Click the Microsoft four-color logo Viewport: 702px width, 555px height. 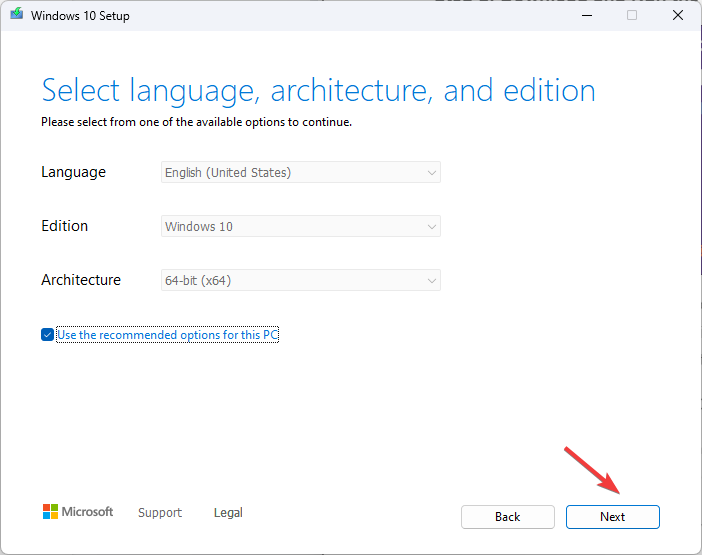(50, 512)
